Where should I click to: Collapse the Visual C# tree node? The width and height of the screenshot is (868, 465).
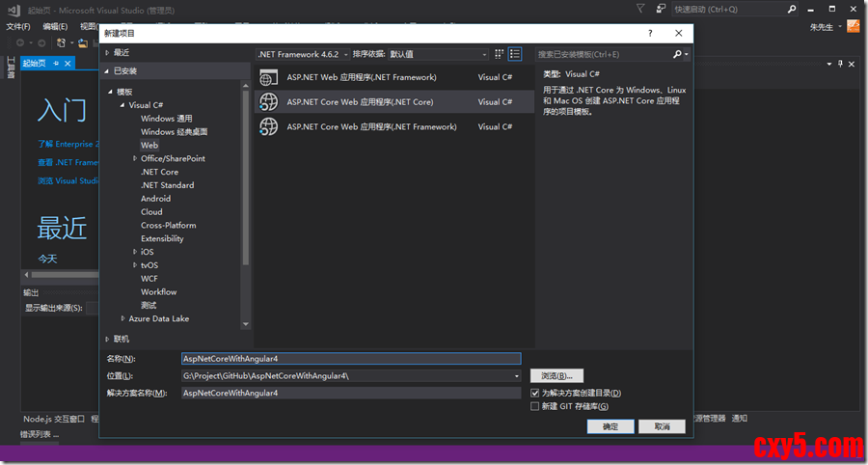click(122, 105)
